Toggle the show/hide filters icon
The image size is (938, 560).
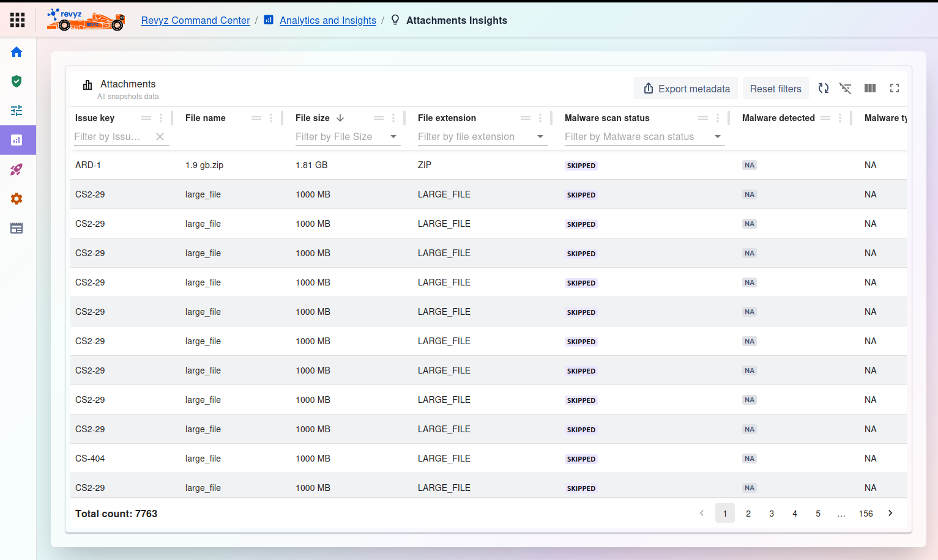tap(846, 89)
